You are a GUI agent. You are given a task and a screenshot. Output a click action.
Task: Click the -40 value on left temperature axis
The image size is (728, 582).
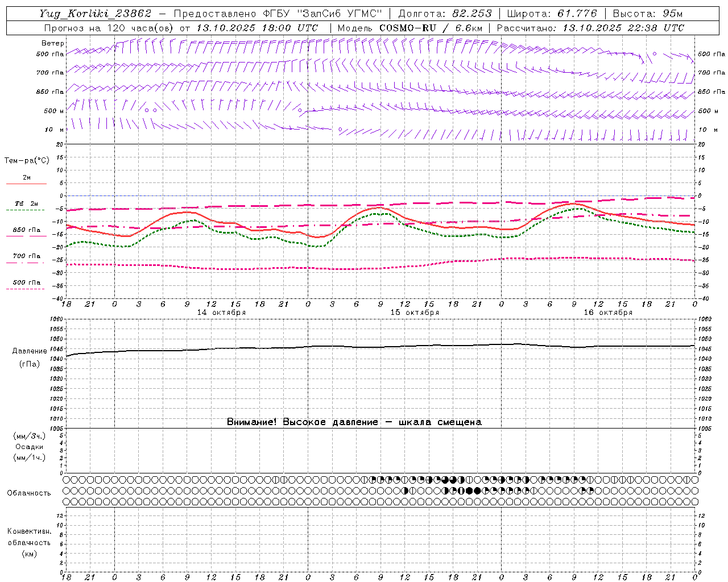click(x=59, y=299)
